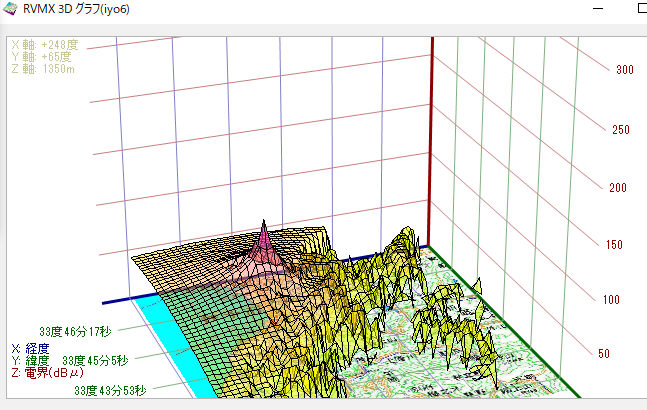Click the Y軸 +65度 rotation readout
Image resolution: width=647 pixels, height=410 pixels.
pyautogui.click(x=41, y=56)
